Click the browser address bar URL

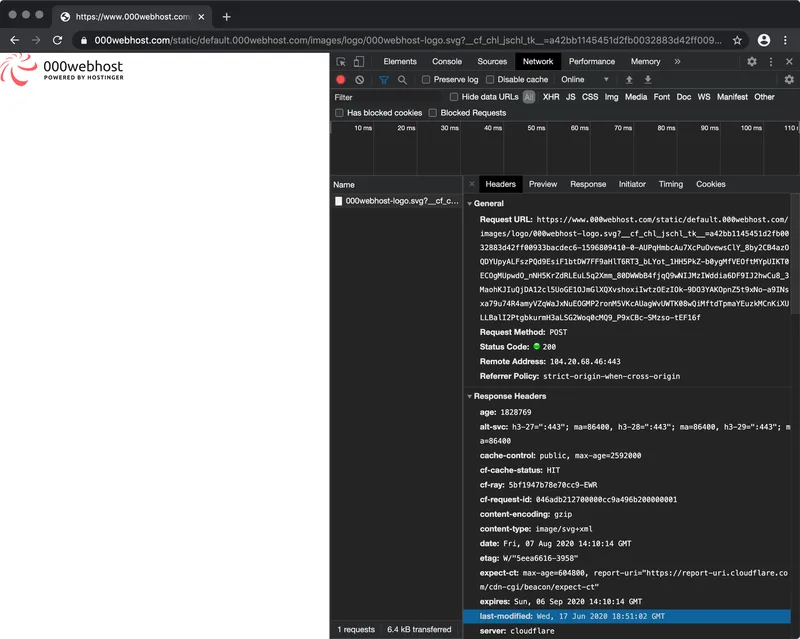pyautogui.click(x=408, y=40)
